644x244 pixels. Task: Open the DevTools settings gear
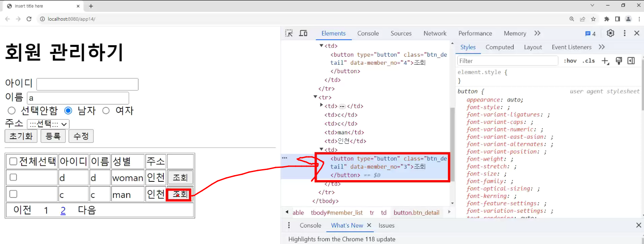pos(610,33)
